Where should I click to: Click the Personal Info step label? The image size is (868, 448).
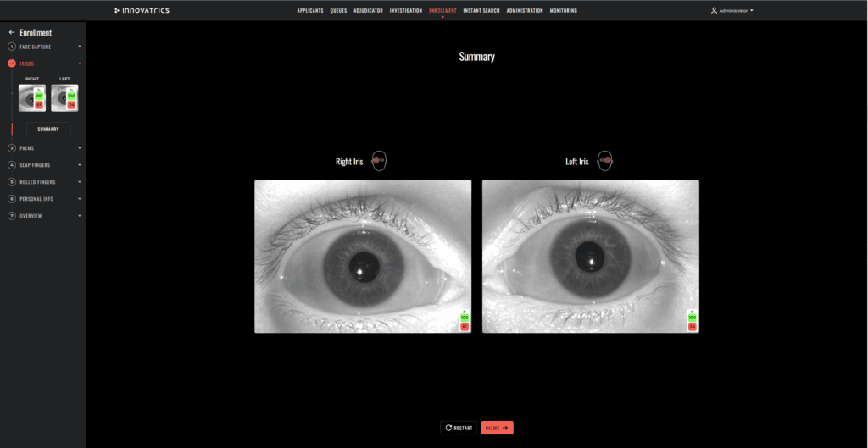36,198
